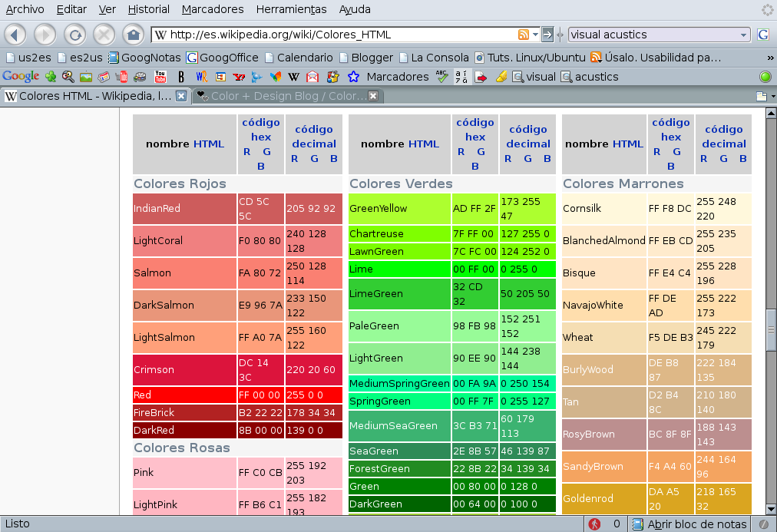
Task: Click the yellow highlighter icon
Action: pos(501,77)
